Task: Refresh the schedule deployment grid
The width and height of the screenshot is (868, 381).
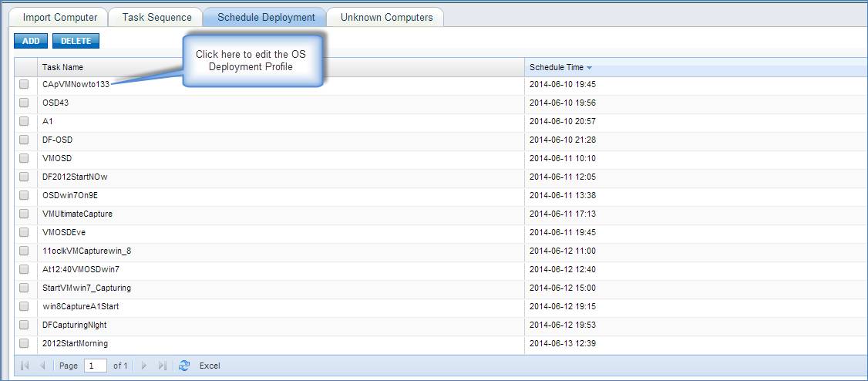Action: (x=184, y=366)
